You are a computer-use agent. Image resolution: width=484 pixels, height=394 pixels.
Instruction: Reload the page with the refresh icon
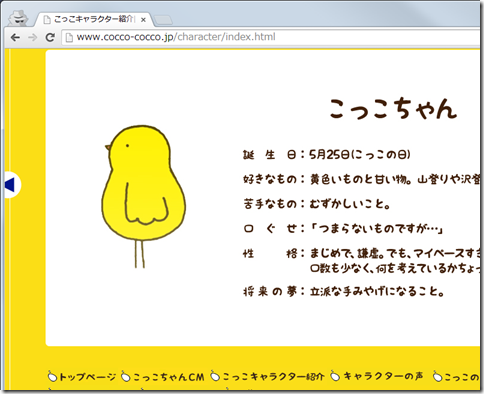pos(50,37)
